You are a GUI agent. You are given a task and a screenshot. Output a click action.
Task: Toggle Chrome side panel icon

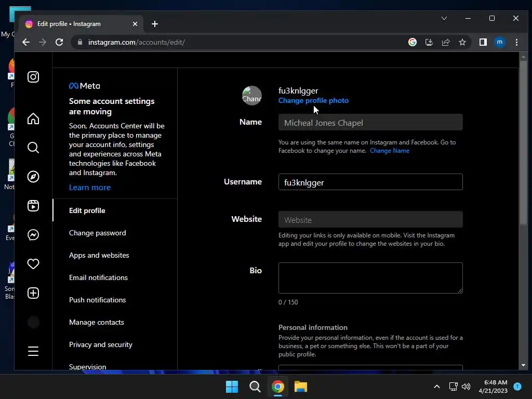[x=483, y=42]
